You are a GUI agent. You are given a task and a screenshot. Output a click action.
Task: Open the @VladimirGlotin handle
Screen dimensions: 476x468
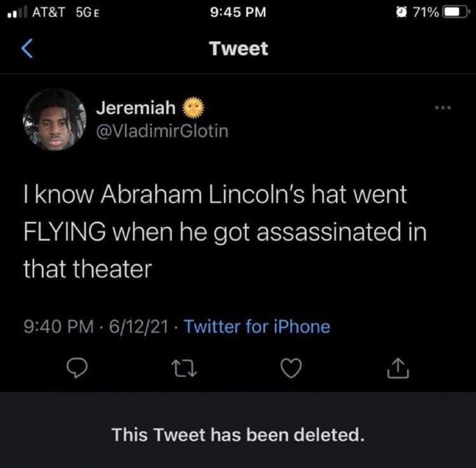click(162, 131)
